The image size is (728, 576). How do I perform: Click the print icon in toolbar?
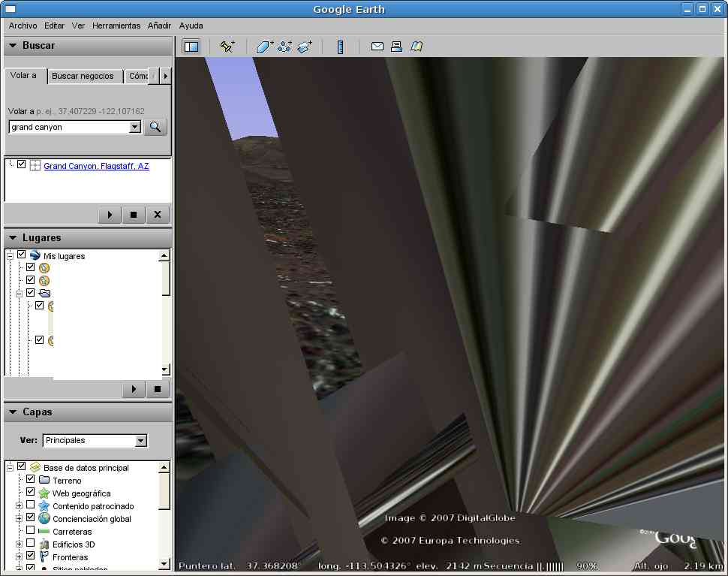397,47
